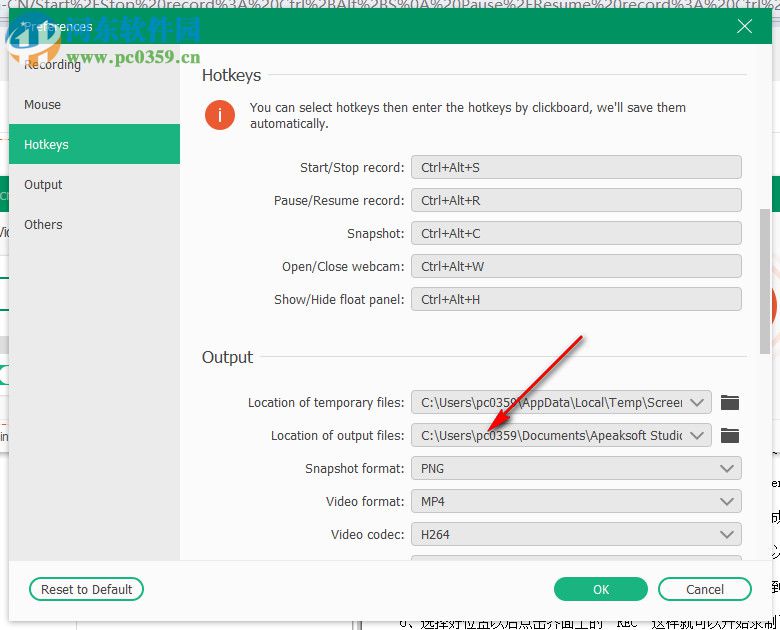Change the Snapshot hotkey Ctrl+Alt+C

point(576,233)
